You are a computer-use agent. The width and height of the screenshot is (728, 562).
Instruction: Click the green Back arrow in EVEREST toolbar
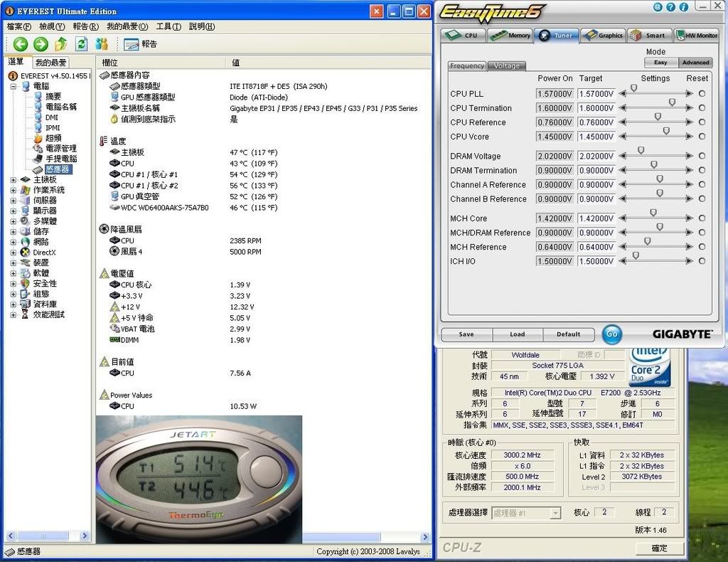click(21, 44)
